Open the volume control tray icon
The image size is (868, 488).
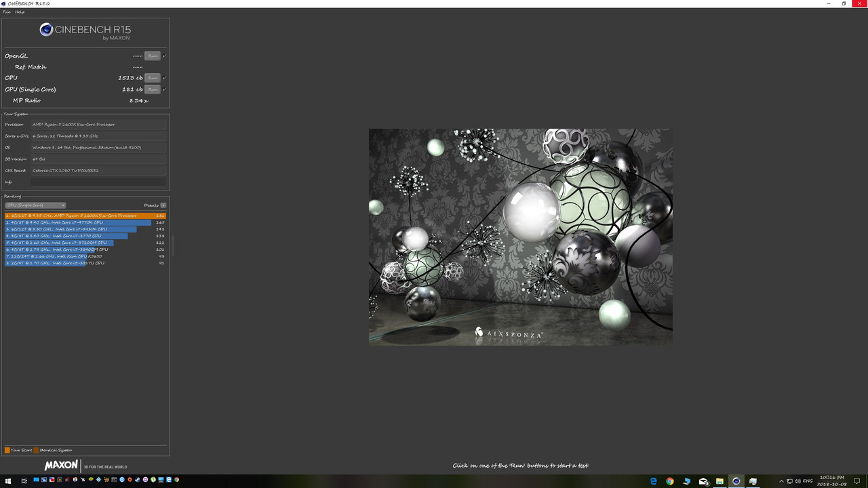[797, 481]
